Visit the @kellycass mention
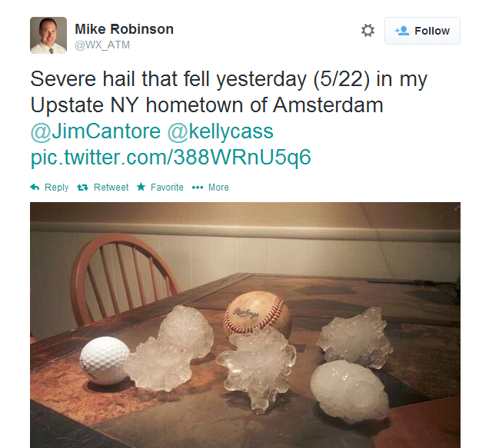Image resolution: width=489 pixels, height=448 pixels. tap(220, 131)
